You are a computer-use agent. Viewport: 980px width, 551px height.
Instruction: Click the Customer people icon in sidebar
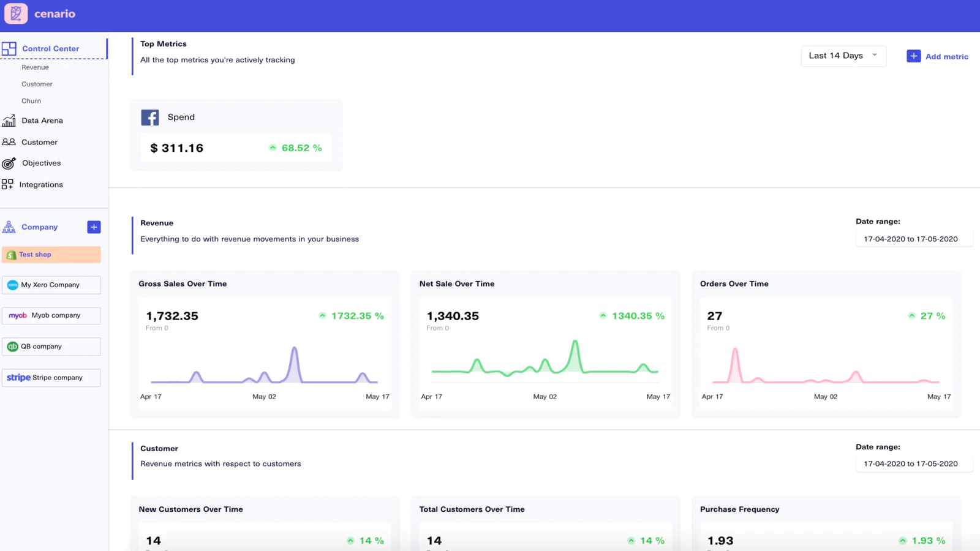pyautogui.click(x=9, y=142)
